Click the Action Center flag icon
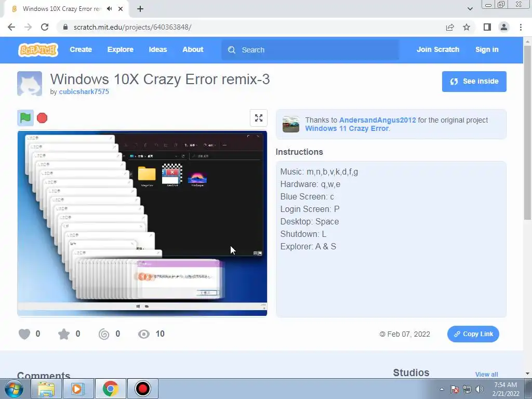 (455, 389)
